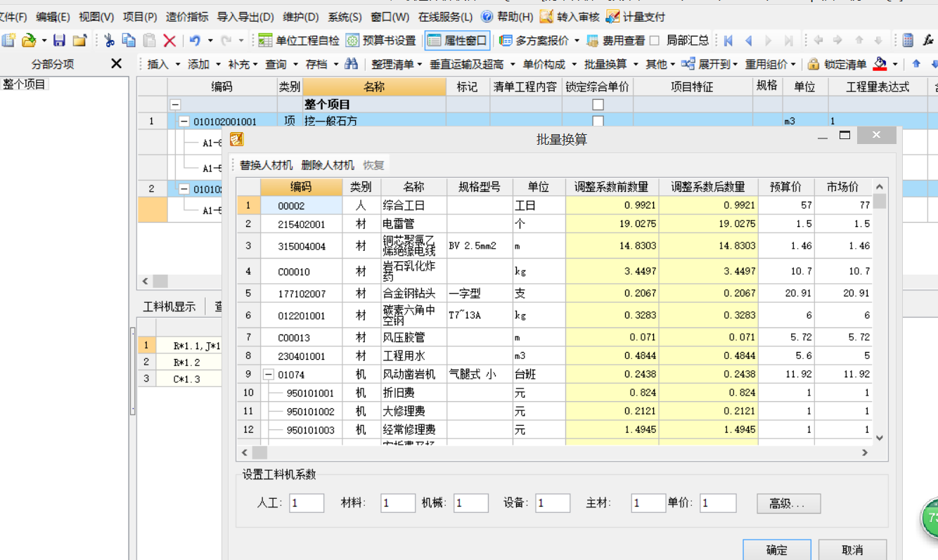Click the 市场价 column header
The height and width of the screenshot is (560, 938).
click(x=842, y=187)
